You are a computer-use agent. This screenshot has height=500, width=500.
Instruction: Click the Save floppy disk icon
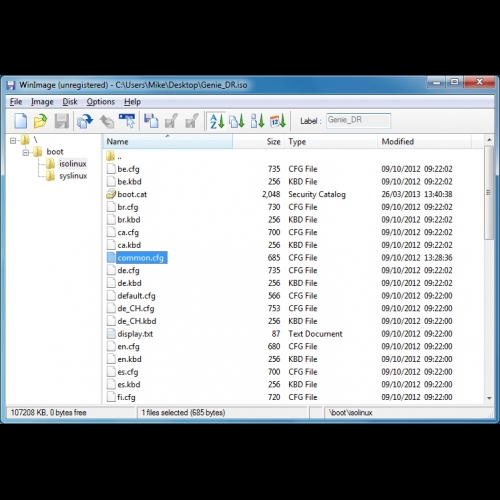[x=62, y=121]
